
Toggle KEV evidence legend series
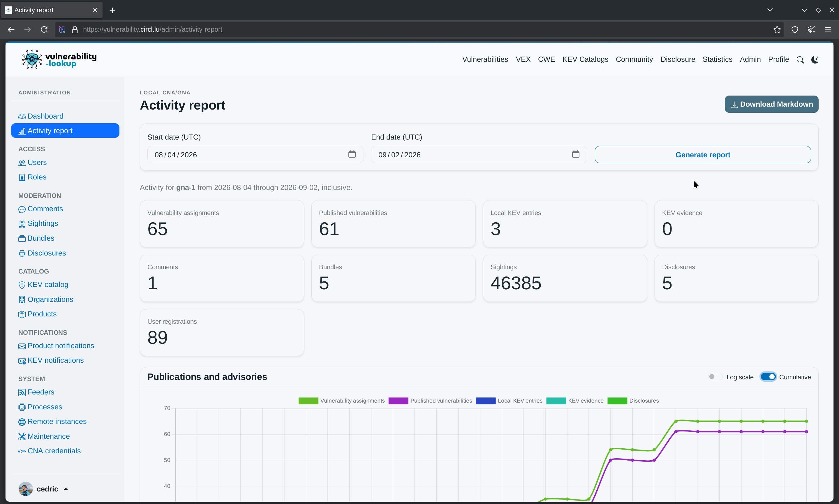tap(574, 401)
